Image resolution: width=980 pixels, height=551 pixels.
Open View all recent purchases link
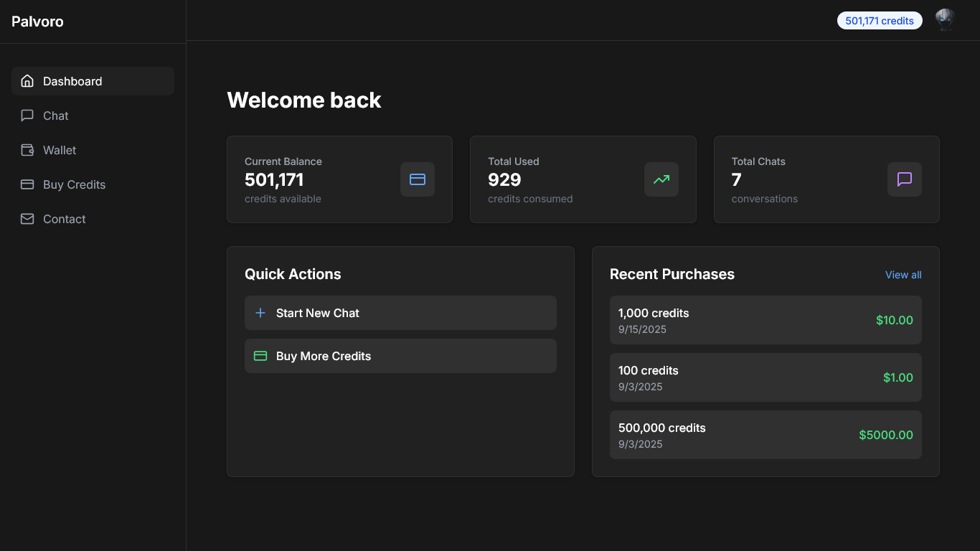coord(903,275)
